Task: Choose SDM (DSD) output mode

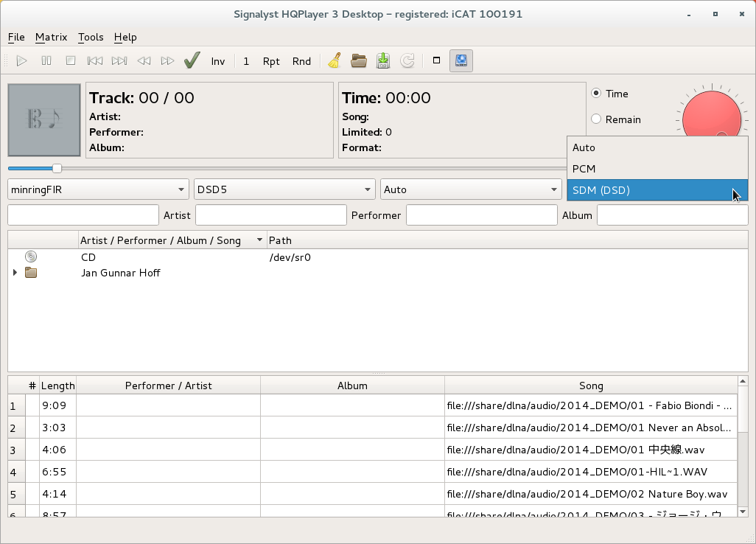Action: 658,190
